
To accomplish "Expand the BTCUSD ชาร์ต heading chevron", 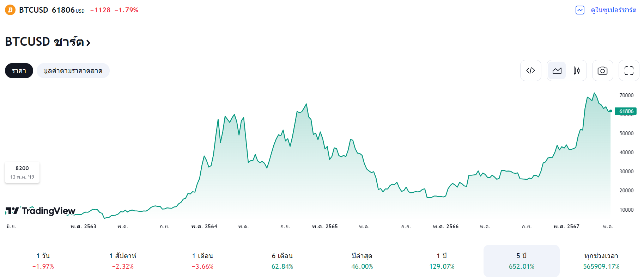I will point(88,43).
